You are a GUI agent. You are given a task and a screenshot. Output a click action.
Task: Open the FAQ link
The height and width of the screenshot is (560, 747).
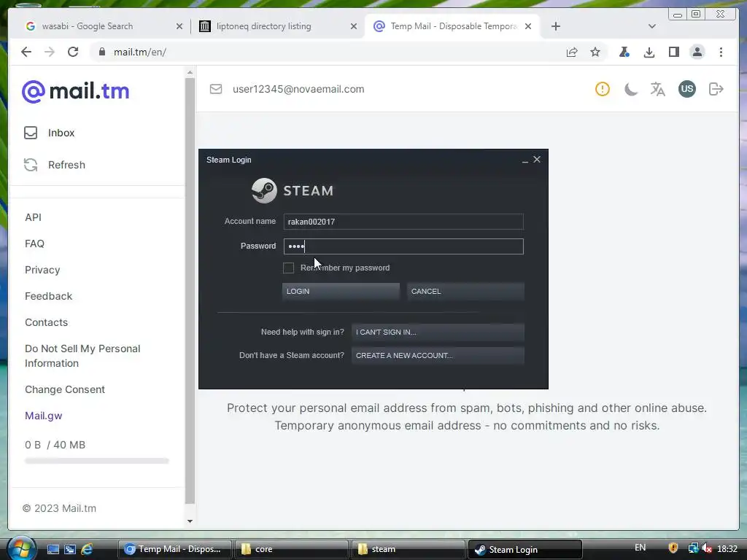pos(34,244)
